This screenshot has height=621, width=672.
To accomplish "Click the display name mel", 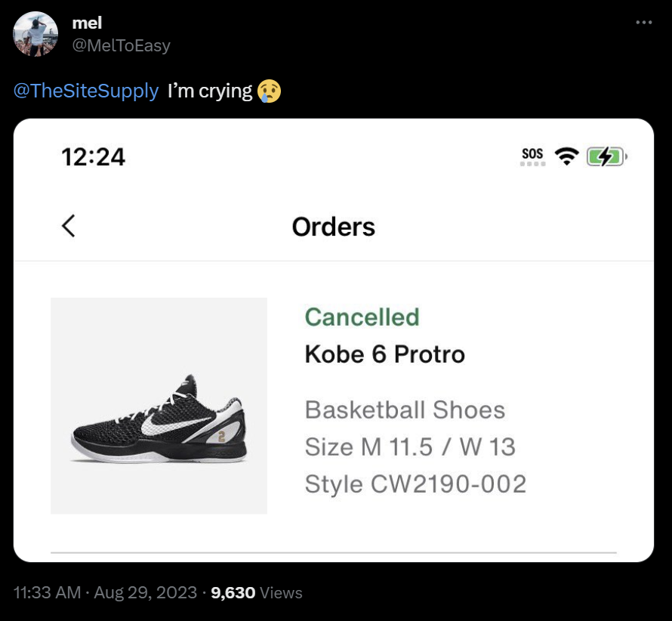I will pyautogui.click(x=87, y=23).
